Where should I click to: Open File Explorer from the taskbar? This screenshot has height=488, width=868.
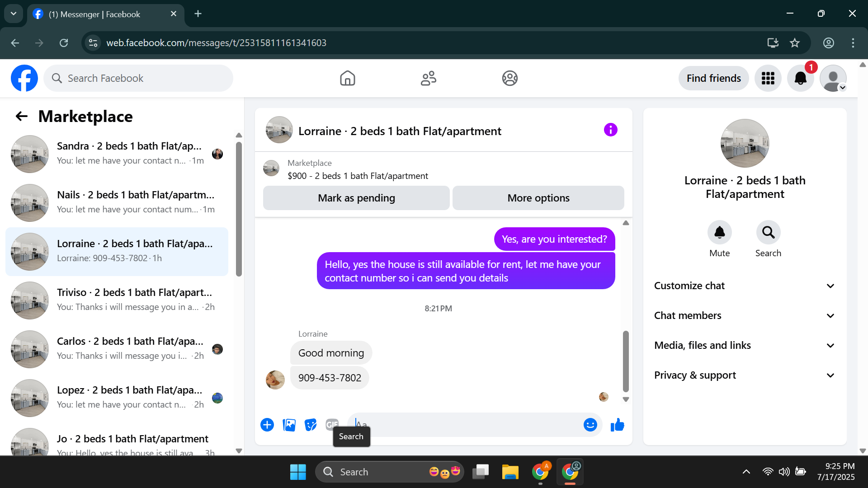(510, 472)
